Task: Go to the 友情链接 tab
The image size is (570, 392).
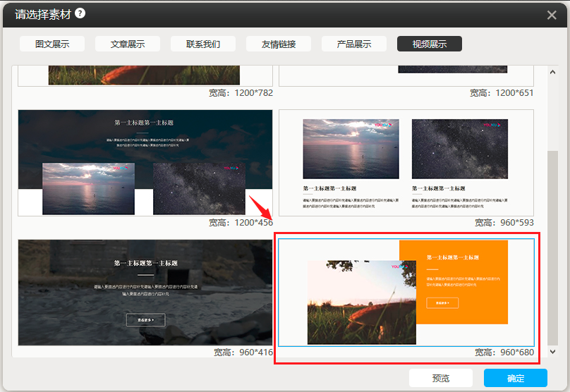Action: [x=279, y=44]
